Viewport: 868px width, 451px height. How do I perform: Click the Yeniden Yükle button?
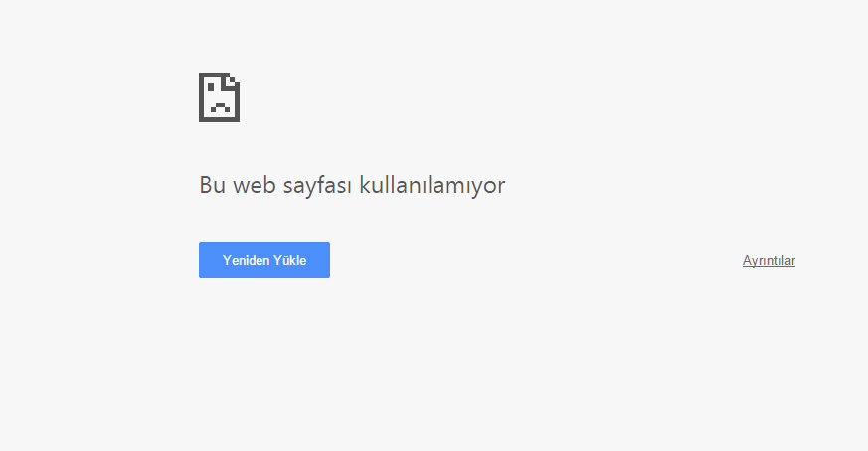tap(264, 260)
